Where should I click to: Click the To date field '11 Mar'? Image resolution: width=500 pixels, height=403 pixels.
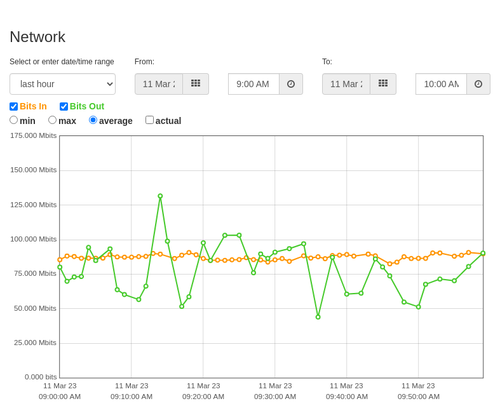point(346,84)
